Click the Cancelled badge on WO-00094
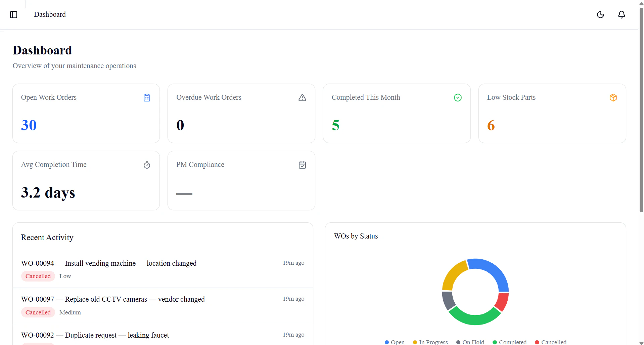 click(38, 276)
